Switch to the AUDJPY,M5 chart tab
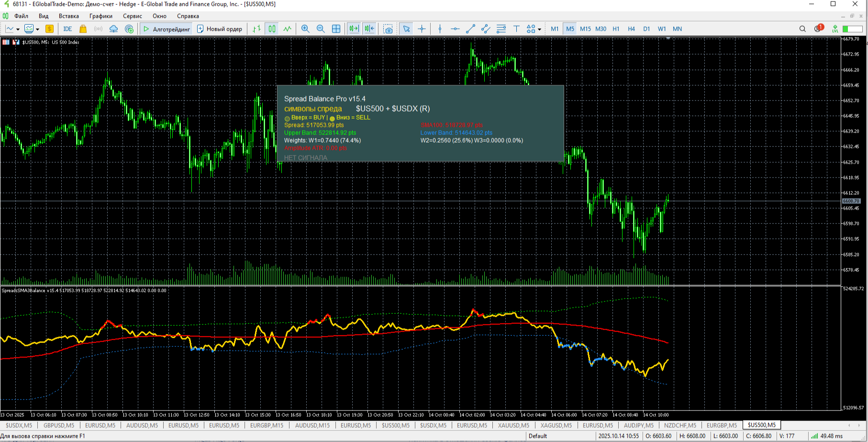The height and width of the screenshot is (442, 868). point(639,425)
